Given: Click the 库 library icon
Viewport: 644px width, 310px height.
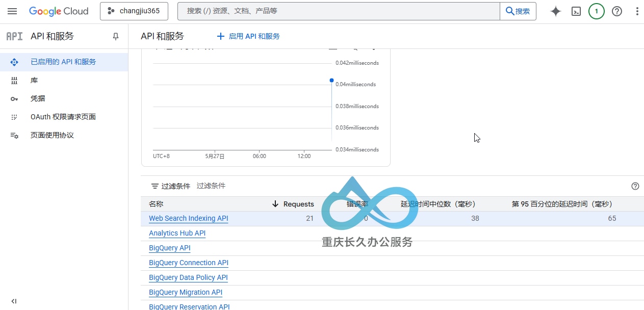Looking at the screenshot, I should 14,81.
